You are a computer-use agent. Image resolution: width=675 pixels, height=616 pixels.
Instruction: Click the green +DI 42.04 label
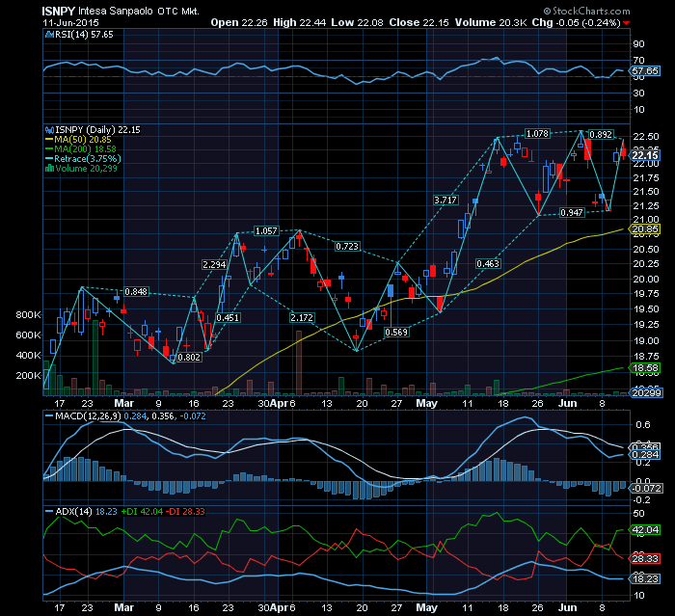[x=142, y=511]
